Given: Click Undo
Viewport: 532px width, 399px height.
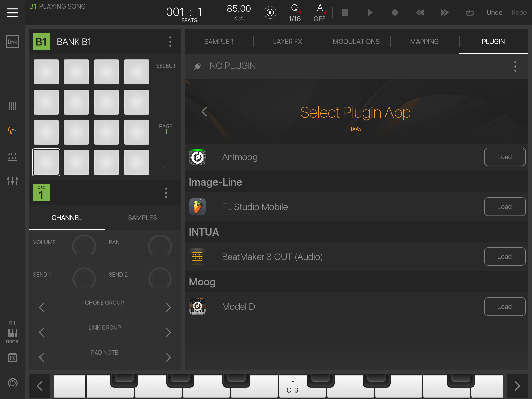Looking at the screenshot, I should pyautogui.click(x=494, y=12).
